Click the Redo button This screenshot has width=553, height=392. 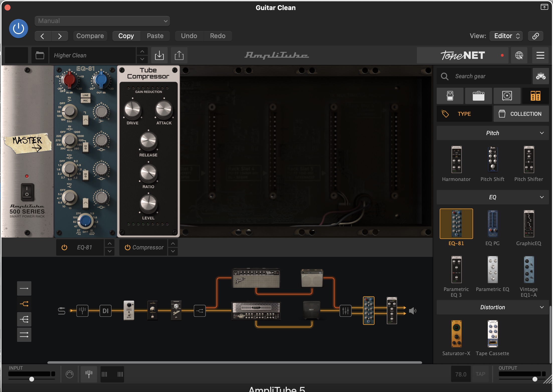tap(218, 36)
